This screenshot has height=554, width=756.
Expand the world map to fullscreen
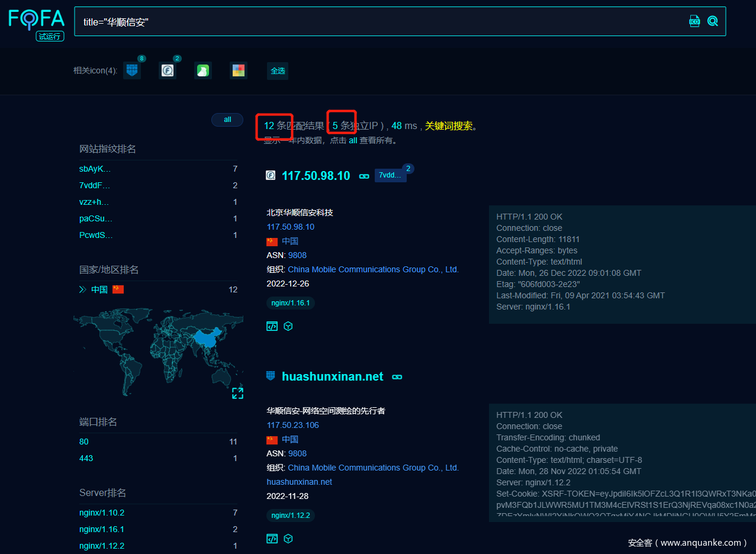pyautogui.click(x=237, y=393)
